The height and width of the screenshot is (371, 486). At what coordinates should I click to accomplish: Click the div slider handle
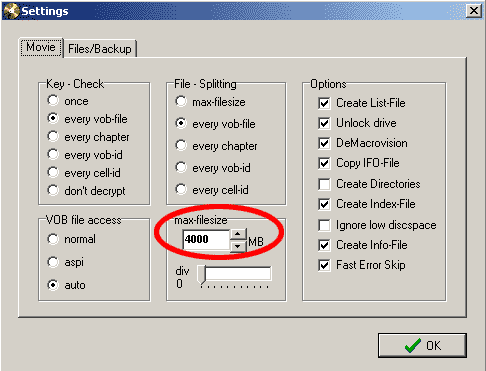[x=202, y=275]
